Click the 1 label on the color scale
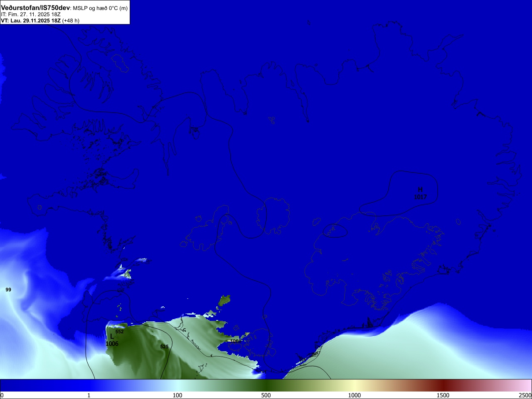Screen dimensions: 532x399 tap(89, 395)
